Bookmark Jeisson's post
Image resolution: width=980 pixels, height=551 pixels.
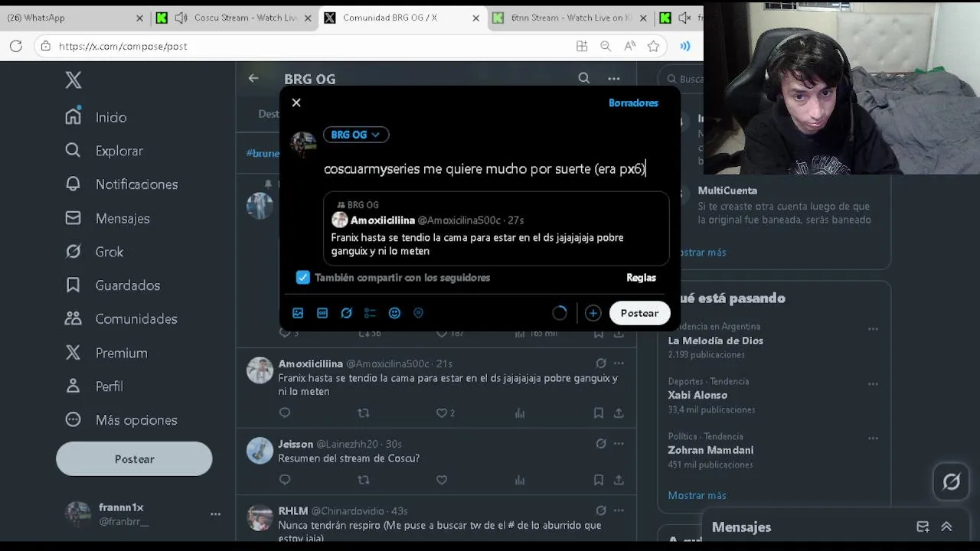(x=599, y=480)
